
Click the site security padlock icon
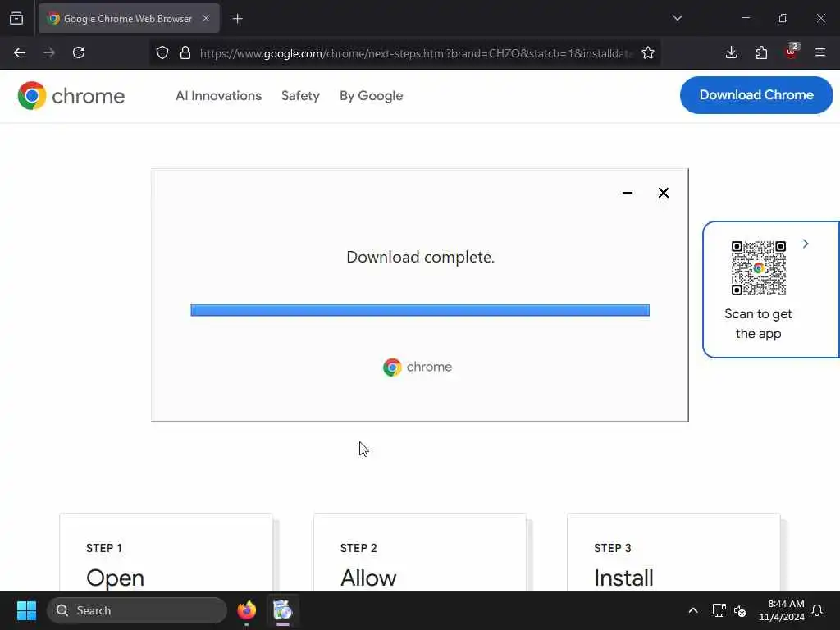click(x=185, y=52)
